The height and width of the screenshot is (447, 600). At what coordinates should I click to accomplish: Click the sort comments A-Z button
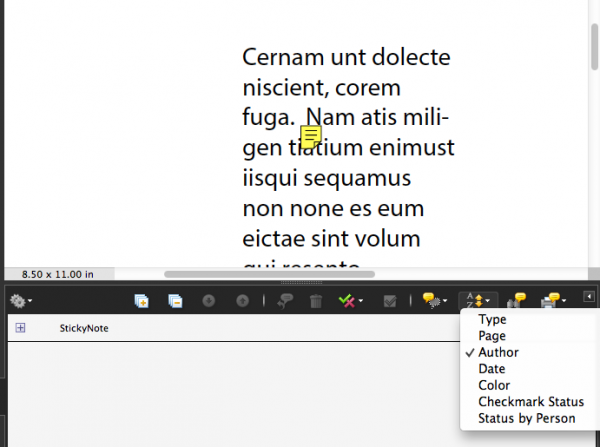[x=478, y=300]
